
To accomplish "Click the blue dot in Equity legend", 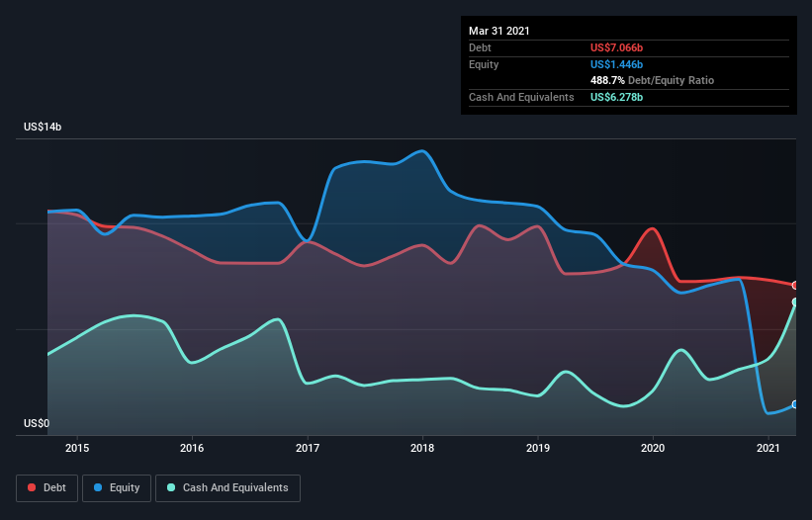I will (99, 488).
